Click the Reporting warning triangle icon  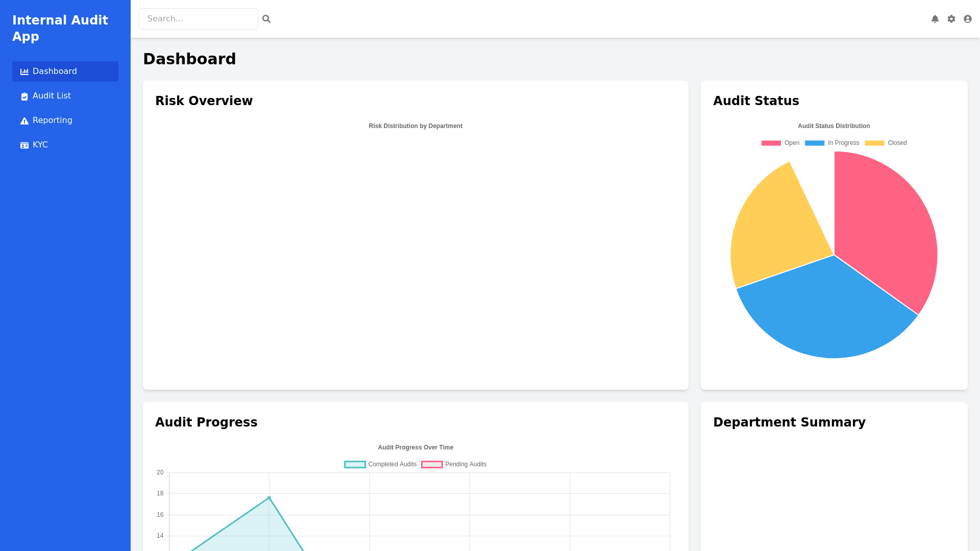click(24, 121)
